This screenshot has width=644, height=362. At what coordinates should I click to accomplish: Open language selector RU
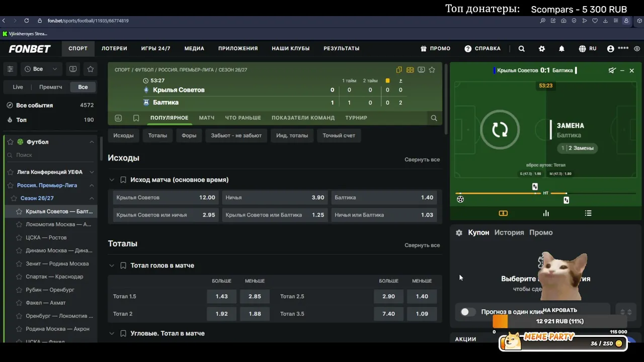pos(588,49)
